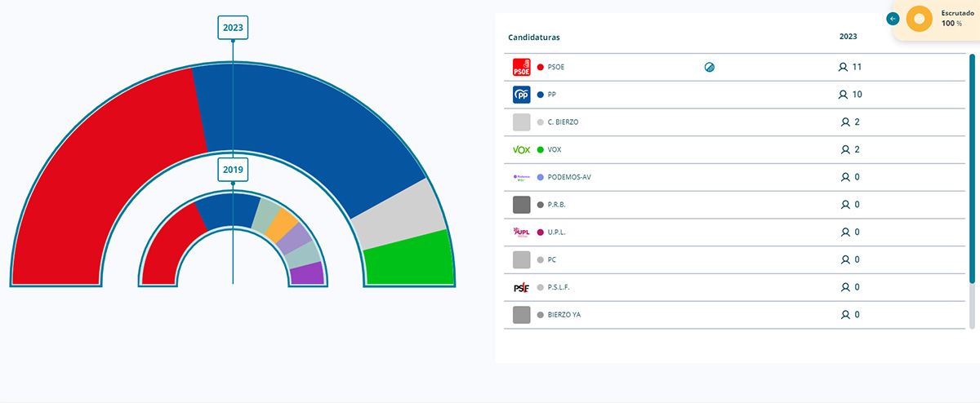Click the PP party logo
The width and height of the screenshot is (980, 403).
tap(521, 95)
